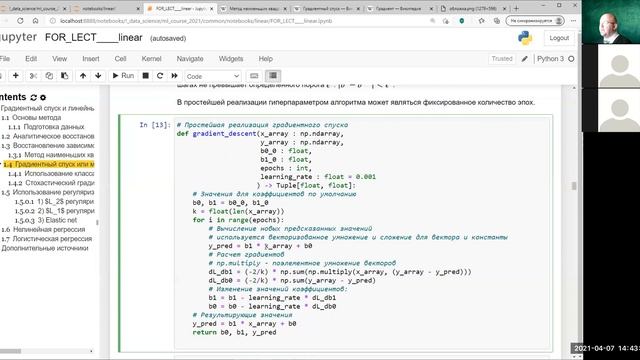Screen dimensions: 640x360
Task: Go to section 1.5.0.3 Elastic net
Action: click(x=46, y=220)
